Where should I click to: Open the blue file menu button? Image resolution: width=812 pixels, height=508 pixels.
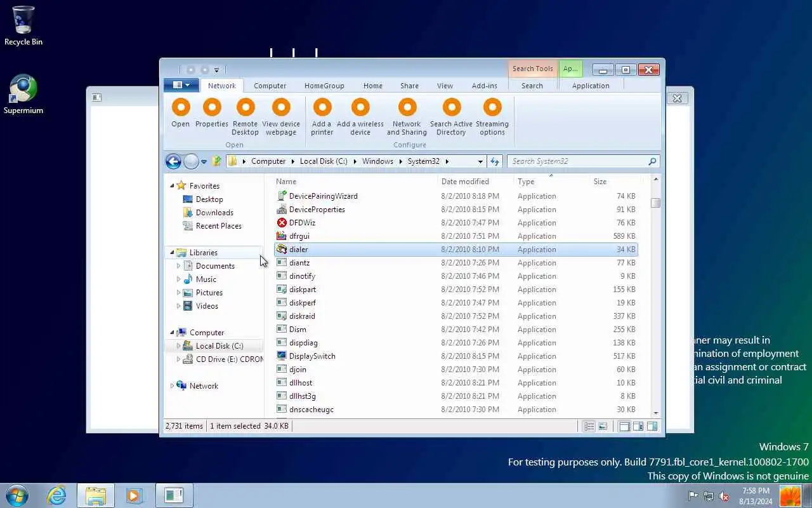tap(181, 85)
